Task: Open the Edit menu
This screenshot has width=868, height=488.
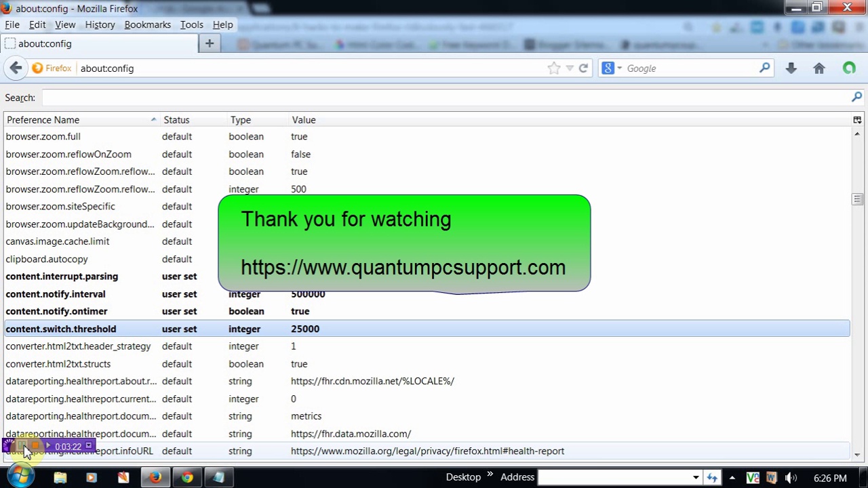Action: [37, 24]
